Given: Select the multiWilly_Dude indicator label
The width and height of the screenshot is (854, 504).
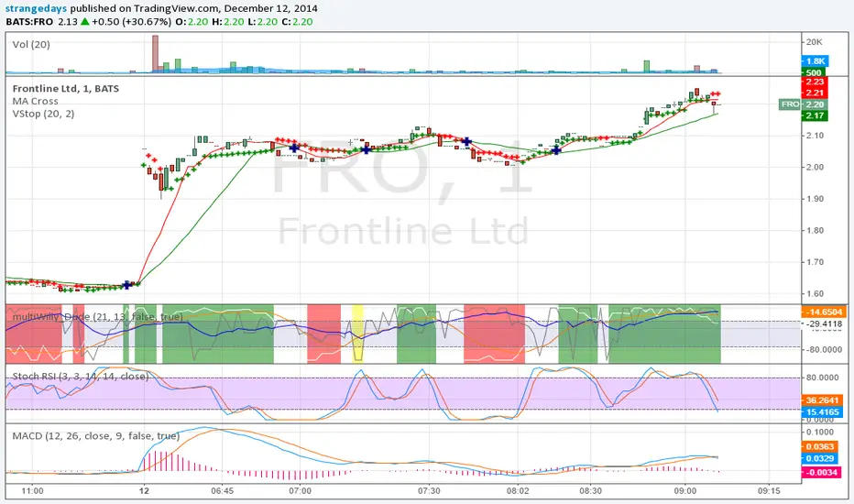Looking at the screenshot, I should click(x=97, y=316).
